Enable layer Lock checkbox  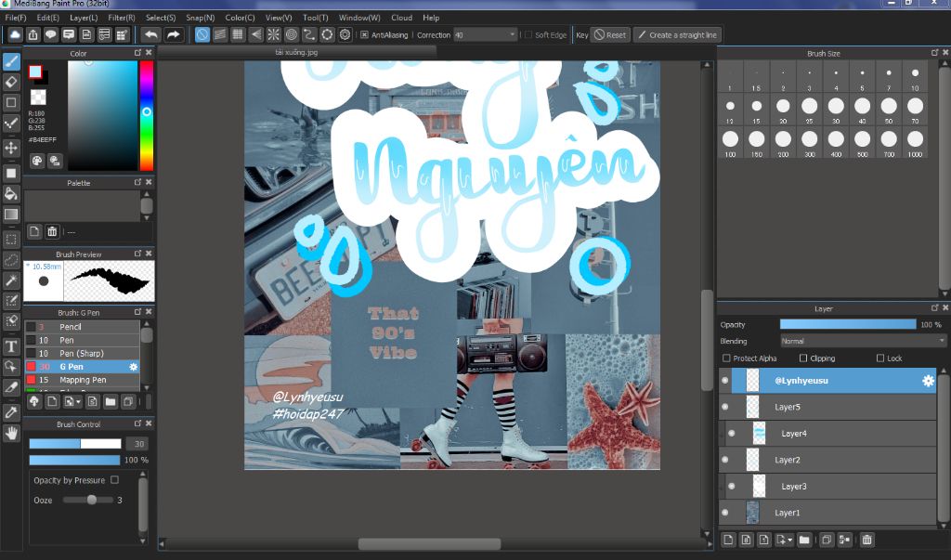[880, 358]
